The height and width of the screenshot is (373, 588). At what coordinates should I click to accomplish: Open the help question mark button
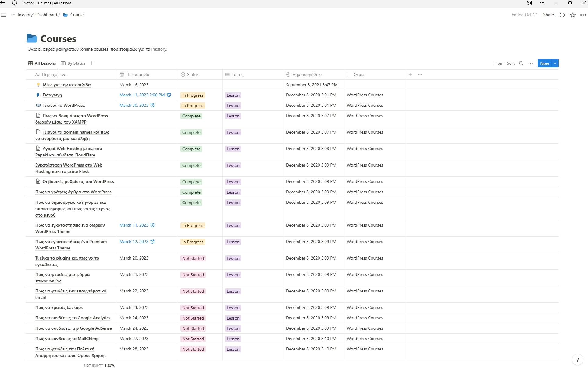577,360
